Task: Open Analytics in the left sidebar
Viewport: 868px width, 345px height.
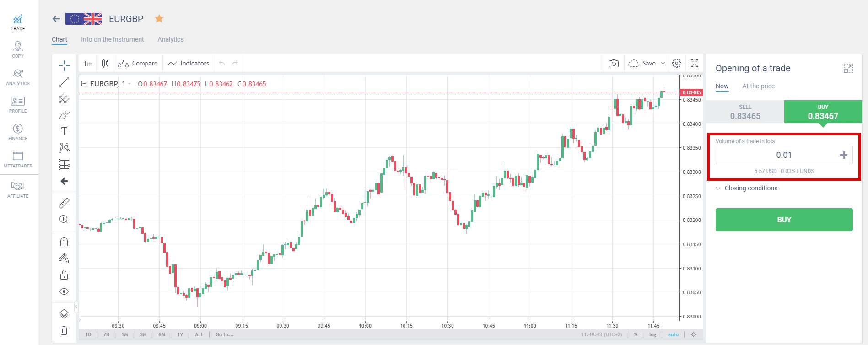Action: [x=18, y=77]
